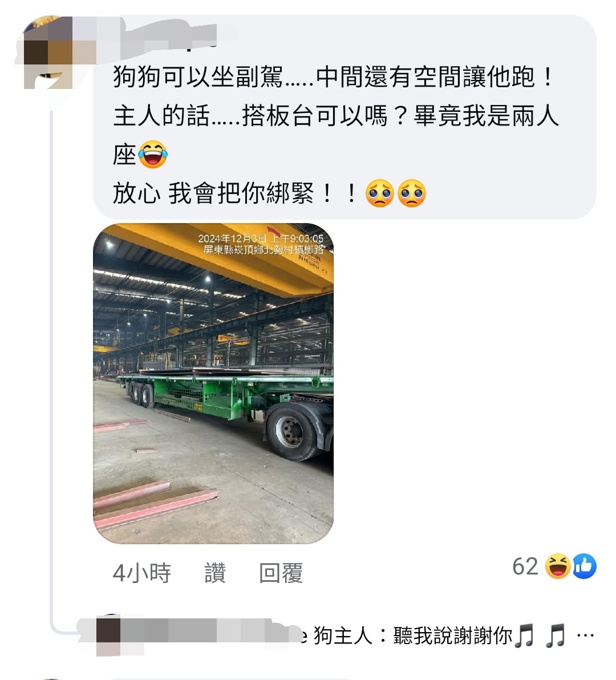Open the commenter's blurred name link
The height and width of the screenshot is (680, 616).
click(x=165, y=35)
